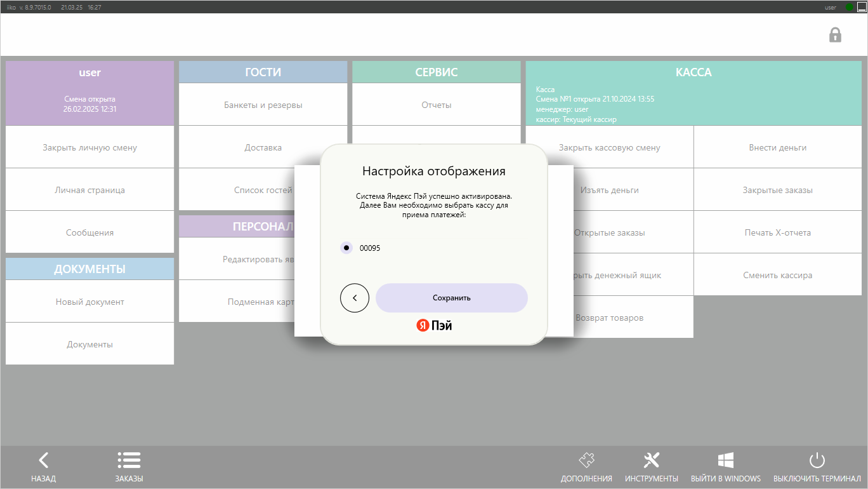Open Закрытые заказы
The width and height of the screenshot is (868, 489).
tap(777, 190)
